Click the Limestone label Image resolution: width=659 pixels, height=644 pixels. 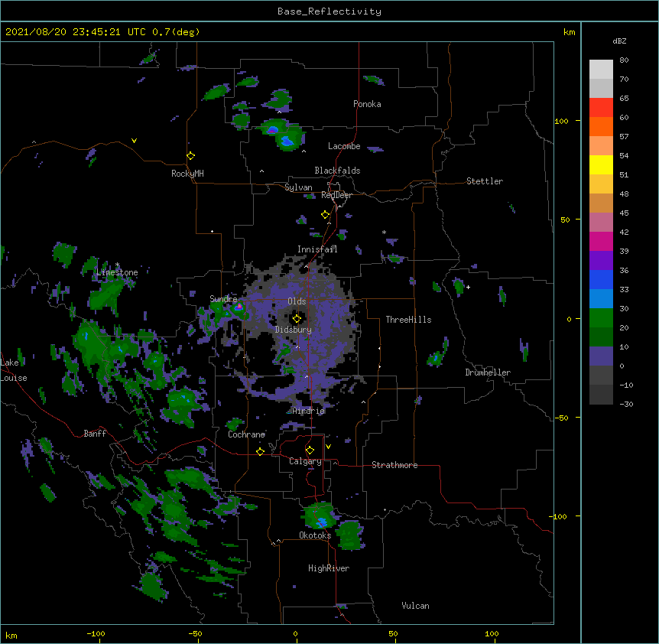(117, 272)
